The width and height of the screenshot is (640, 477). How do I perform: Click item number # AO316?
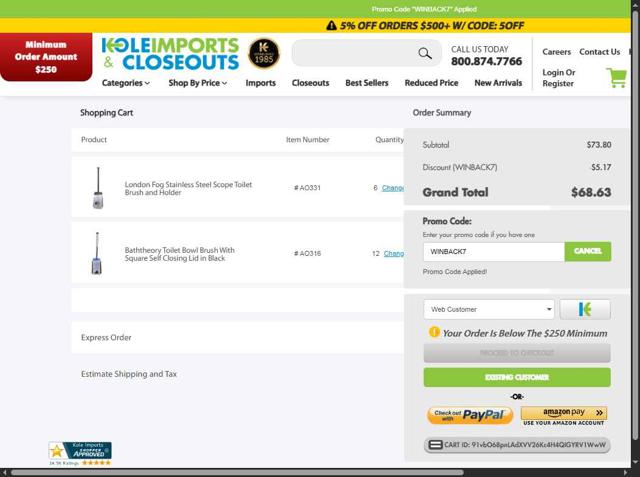coord(307,253)
